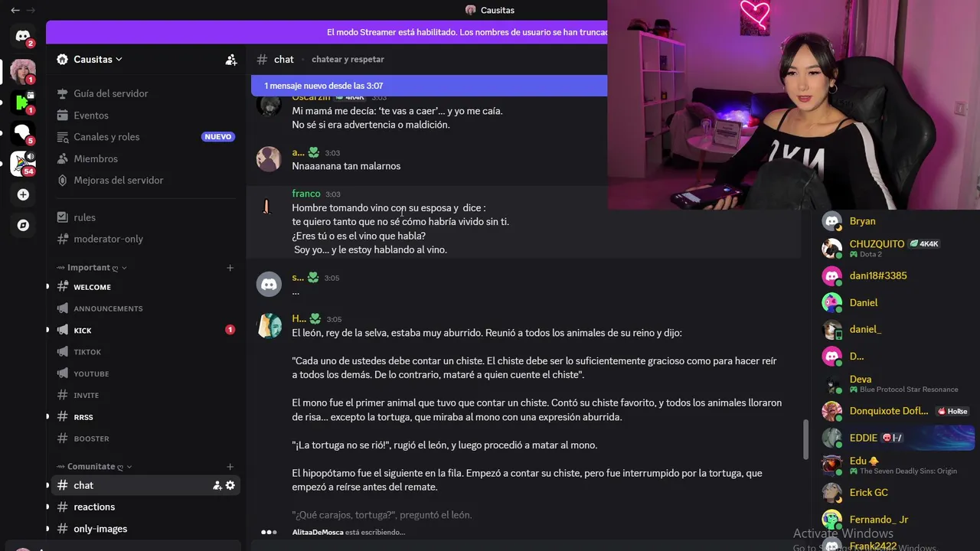Viewport: 980px width, 551px height.
Task: Open franco's profile from username
Action: [306, 194]
